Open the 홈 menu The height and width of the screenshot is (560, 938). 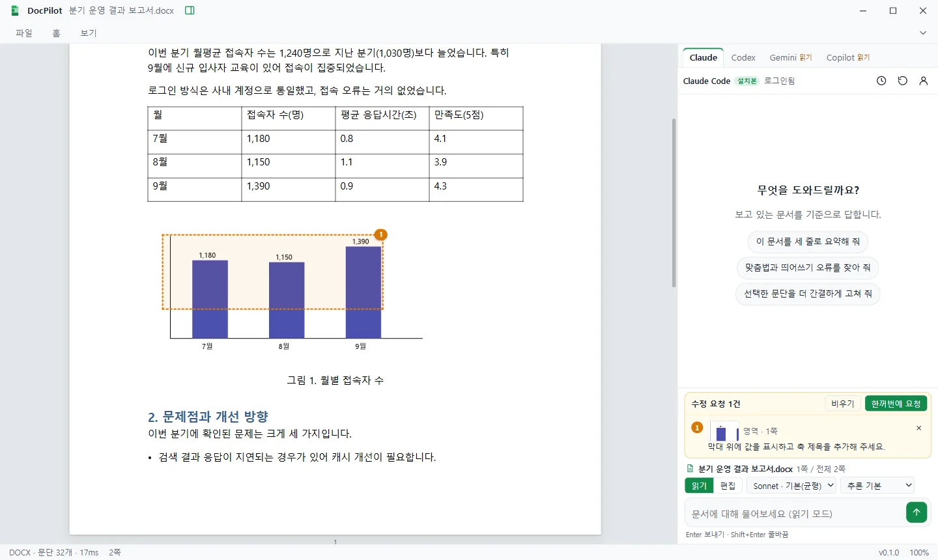57,33
